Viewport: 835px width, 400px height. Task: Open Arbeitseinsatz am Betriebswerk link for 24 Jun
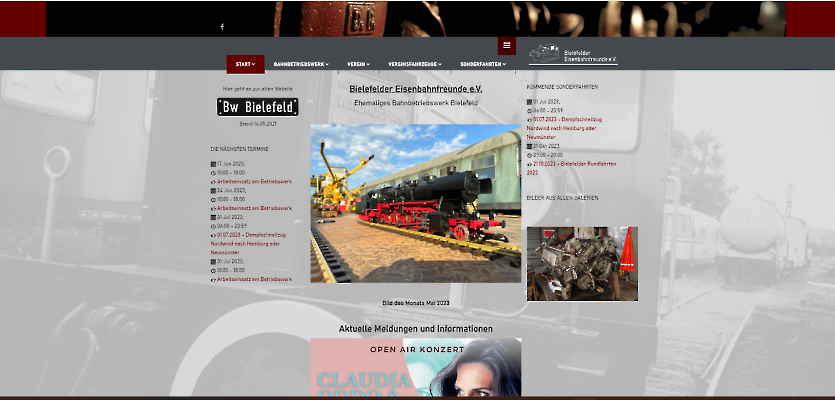(255, 209)
